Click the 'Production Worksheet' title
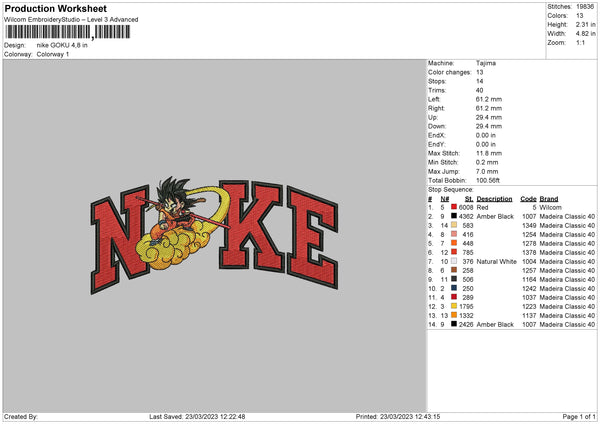Viewport: 600px width, 424px height. [x=55, y=8]
